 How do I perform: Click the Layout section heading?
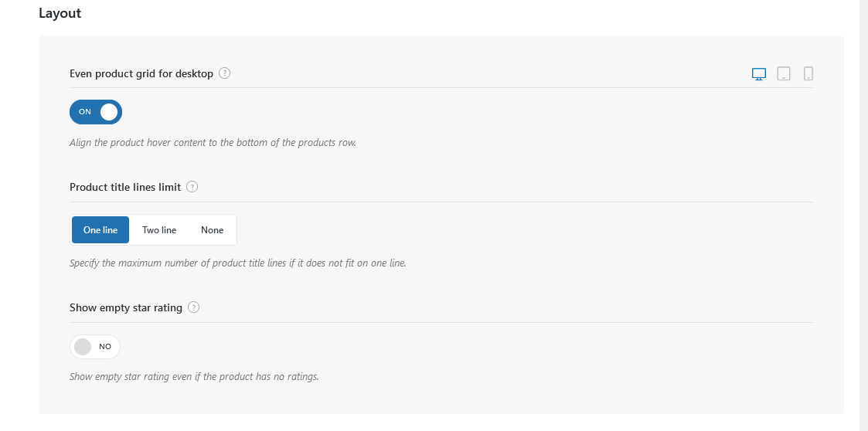coord(60,13)
